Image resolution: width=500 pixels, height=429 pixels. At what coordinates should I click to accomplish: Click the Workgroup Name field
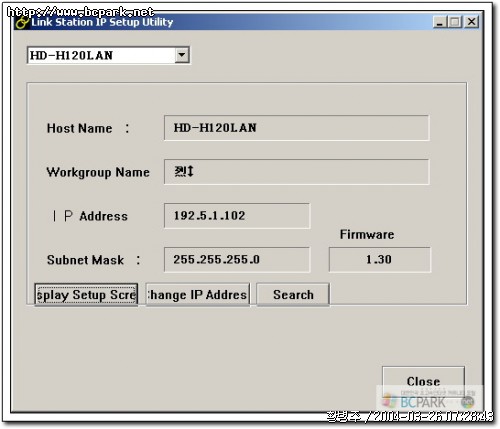pyautogui.click(x=296, y=172)
